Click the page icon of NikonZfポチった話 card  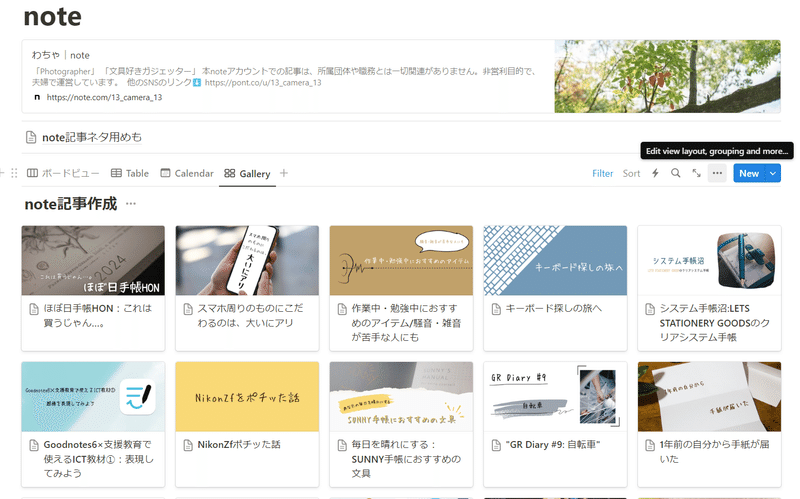tap(188, 445)
